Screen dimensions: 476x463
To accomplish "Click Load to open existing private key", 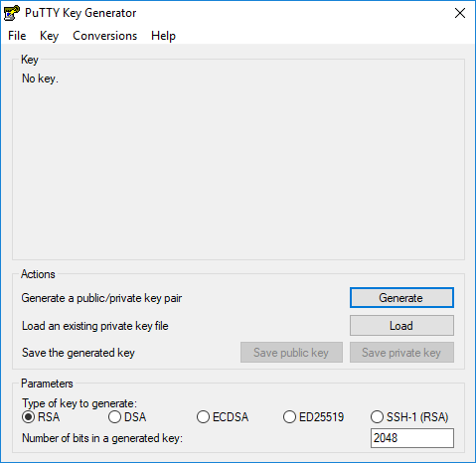I will (x=401, y=326).
